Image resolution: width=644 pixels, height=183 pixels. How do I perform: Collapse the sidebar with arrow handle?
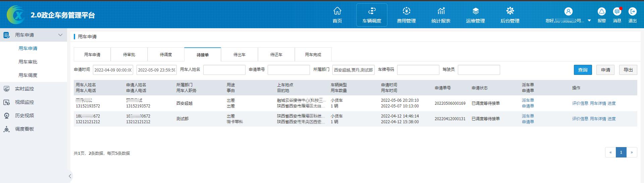[70, 176]
